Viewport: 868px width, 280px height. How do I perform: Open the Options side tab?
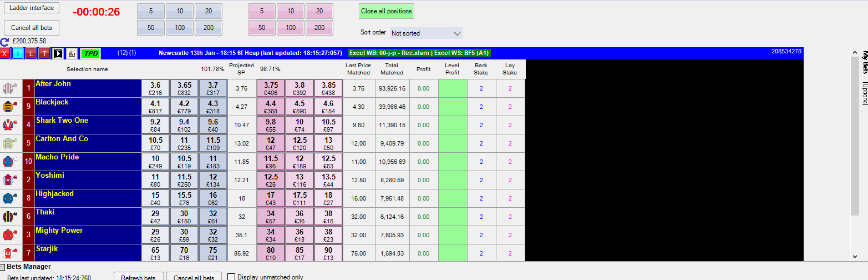[x=864, y=93]
